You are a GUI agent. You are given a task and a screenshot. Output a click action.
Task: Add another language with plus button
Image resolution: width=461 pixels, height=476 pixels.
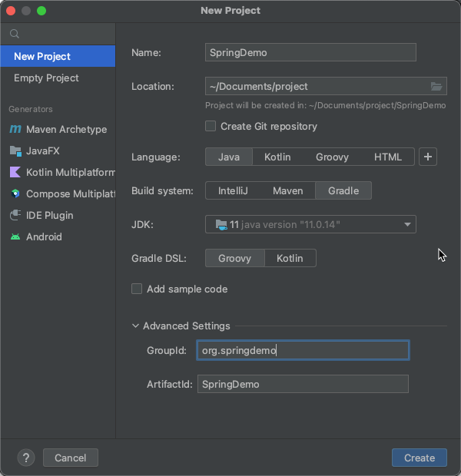427,157
